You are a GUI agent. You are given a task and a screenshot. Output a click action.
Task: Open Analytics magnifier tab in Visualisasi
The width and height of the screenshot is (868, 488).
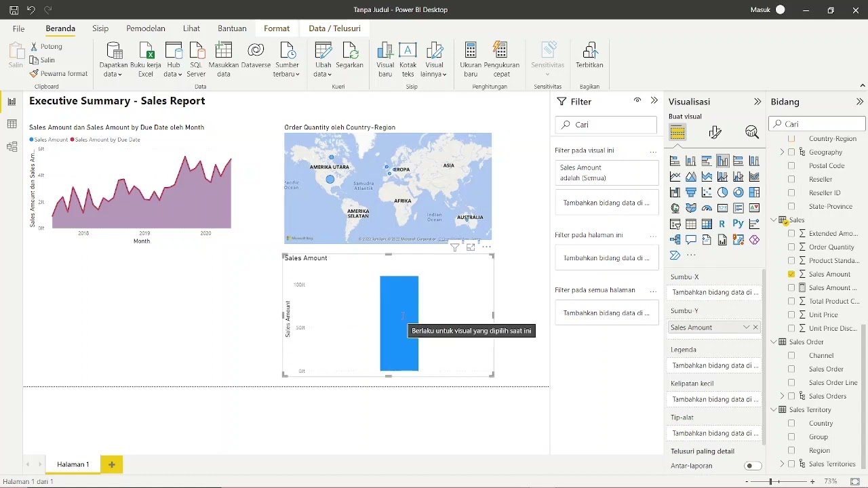pyautogui.click(x=751, y=132)
